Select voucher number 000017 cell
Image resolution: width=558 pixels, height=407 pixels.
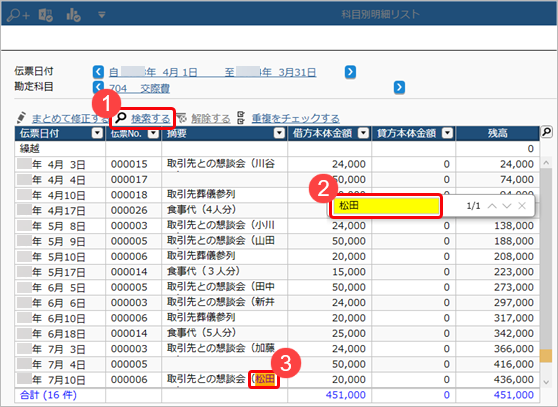pyautogui.click(x=133, y=179)
